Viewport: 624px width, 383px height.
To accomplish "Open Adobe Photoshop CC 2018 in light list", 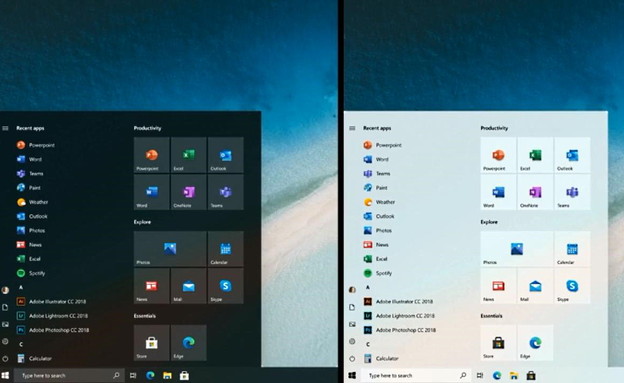I will [x=400, y=330].
